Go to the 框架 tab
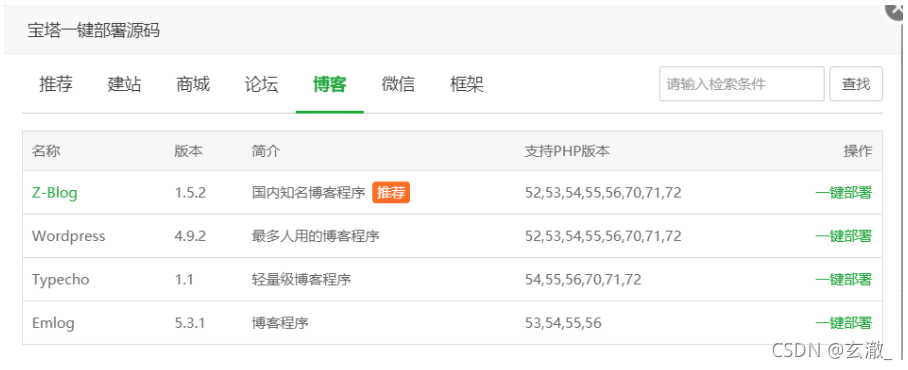The height and width of the screenshot is (370, 908). 467,85
